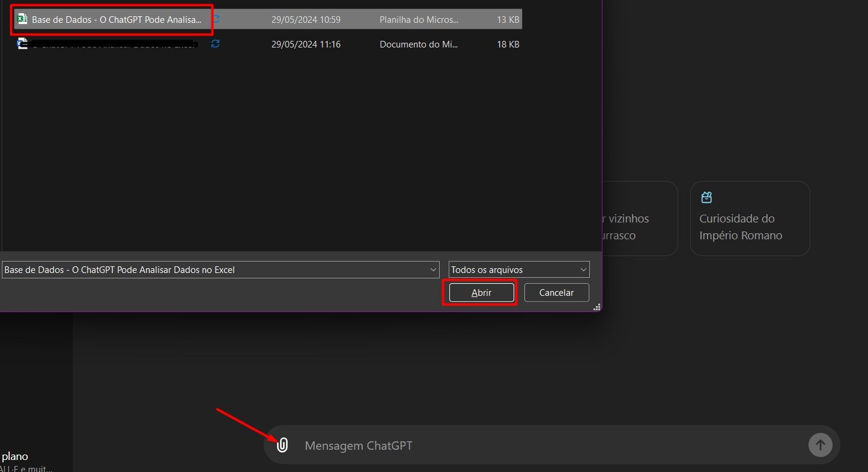Click the 18 KB size cell
This screenshot has height=472, width=868.
click(x=508, y=44)
